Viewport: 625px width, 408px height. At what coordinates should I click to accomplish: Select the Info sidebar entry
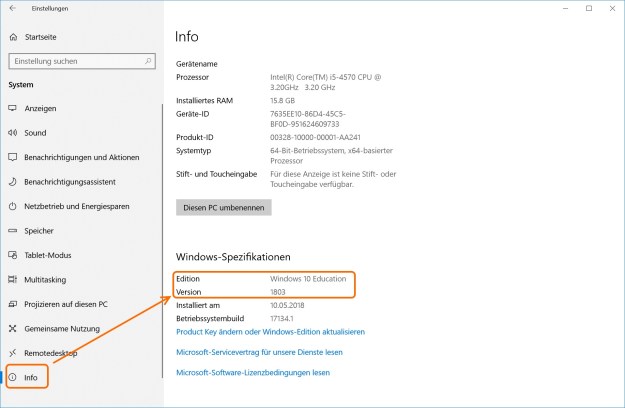[x=32, y=378]
